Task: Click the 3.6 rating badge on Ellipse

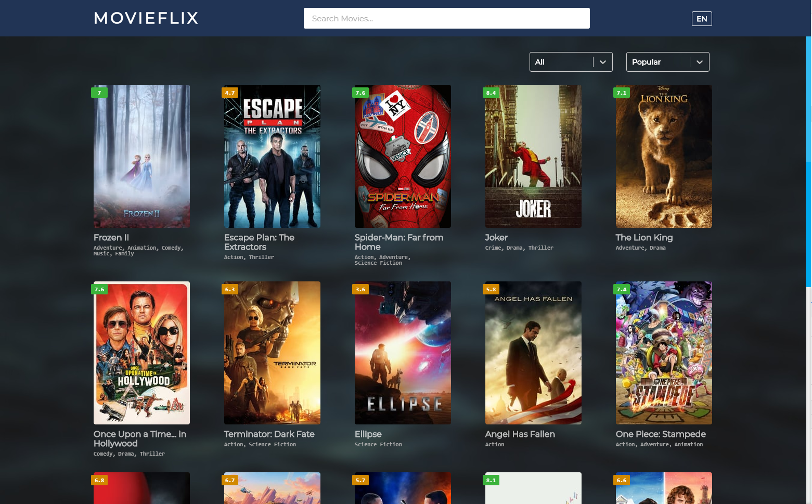Action: (360, 289)
